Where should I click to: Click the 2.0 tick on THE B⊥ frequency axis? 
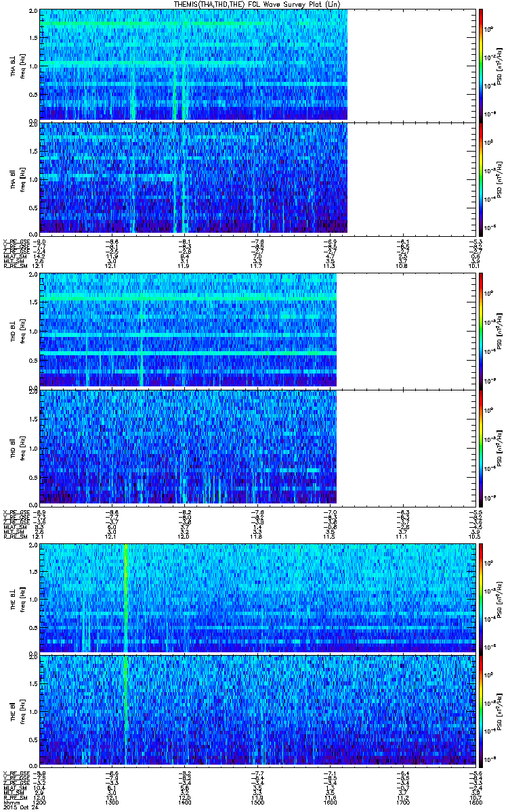coord(32,545)
